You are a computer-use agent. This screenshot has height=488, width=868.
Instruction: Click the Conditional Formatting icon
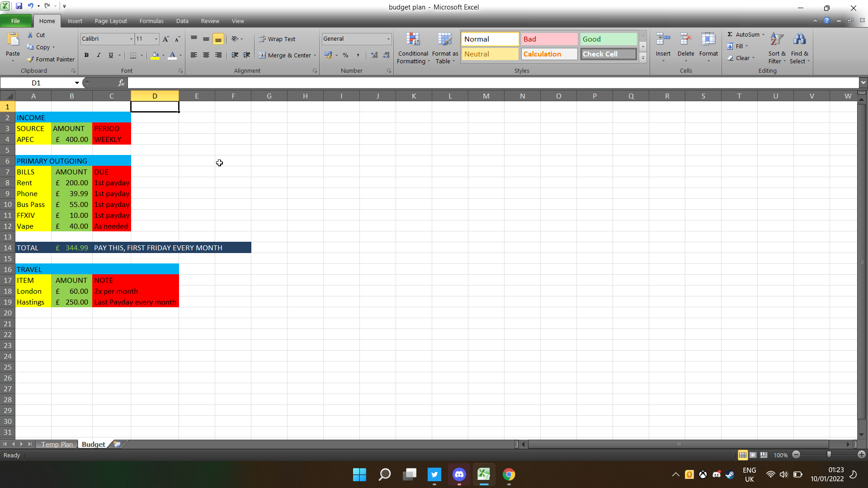point(413,40)
